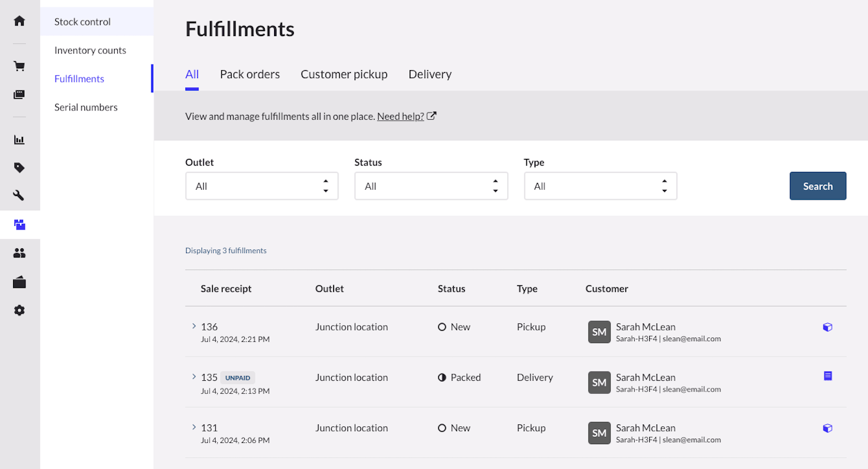Click the Customers people icon
Screen dimensions: 868x469
[x=19, y=252]
